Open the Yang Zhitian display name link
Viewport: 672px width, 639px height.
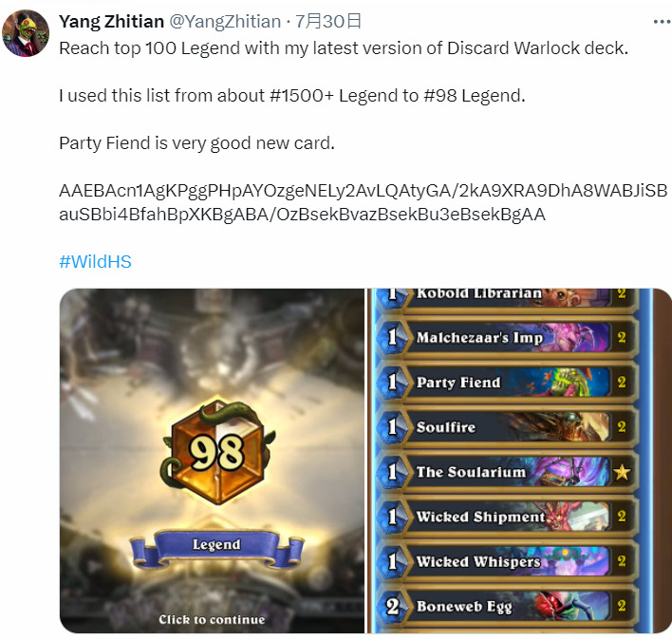(111, 21)
